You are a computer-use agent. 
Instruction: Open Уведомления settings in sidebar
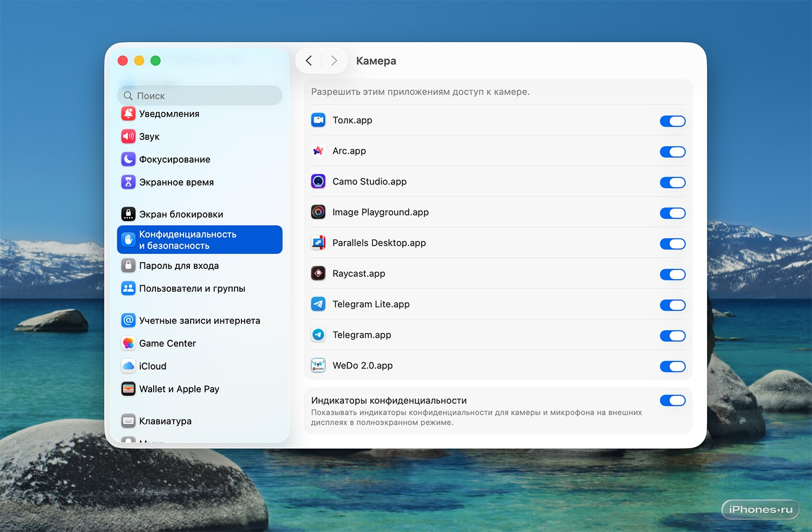coord(200,114)
